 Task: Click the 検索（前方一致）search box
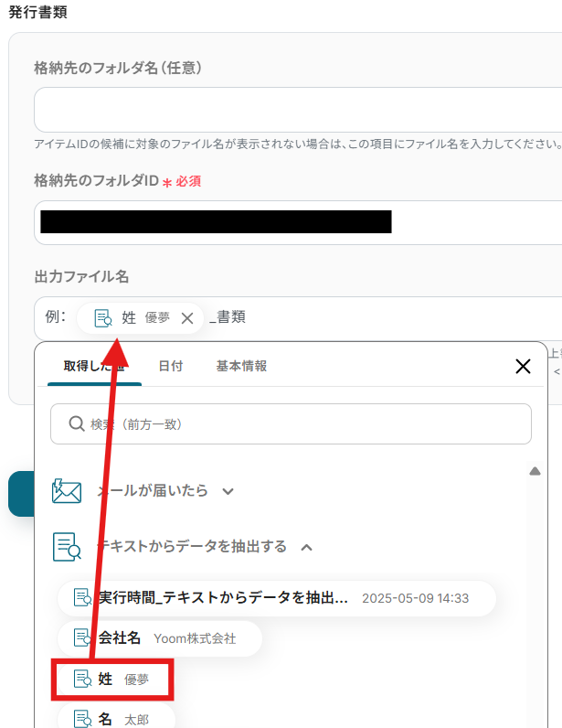pyautogui.click(x=291, y=423)
